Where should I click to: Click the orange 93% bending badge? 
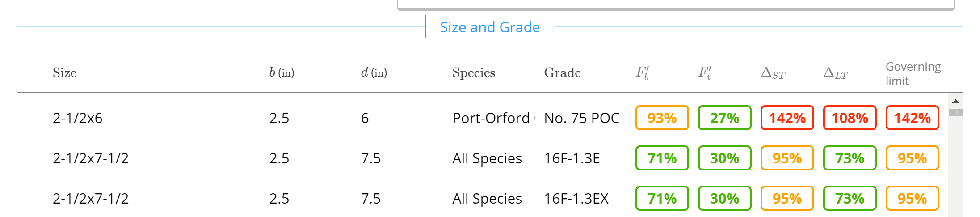662,118
